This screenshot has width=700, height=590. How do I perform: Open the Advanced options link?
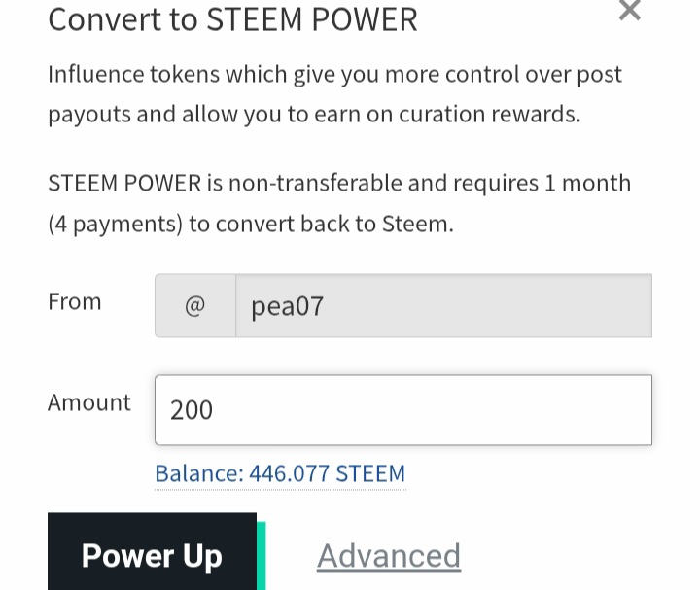click(x=389, y=556)
